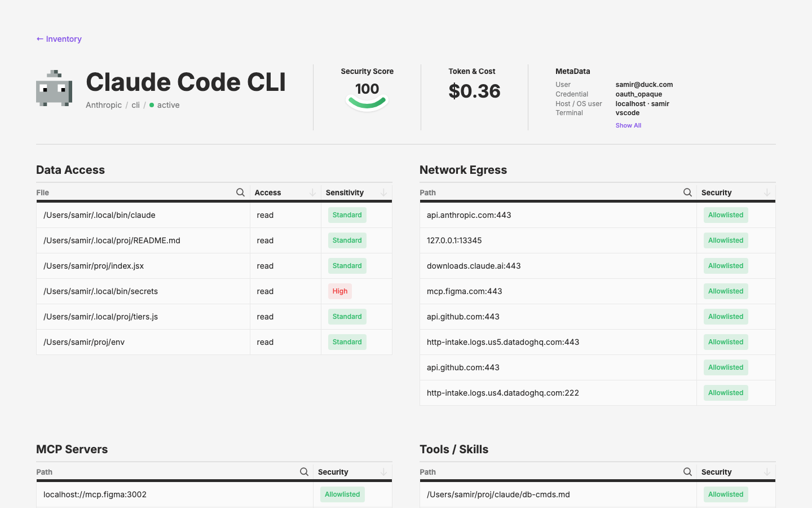Click Standard badge for bin/claude

coord(347,215)
